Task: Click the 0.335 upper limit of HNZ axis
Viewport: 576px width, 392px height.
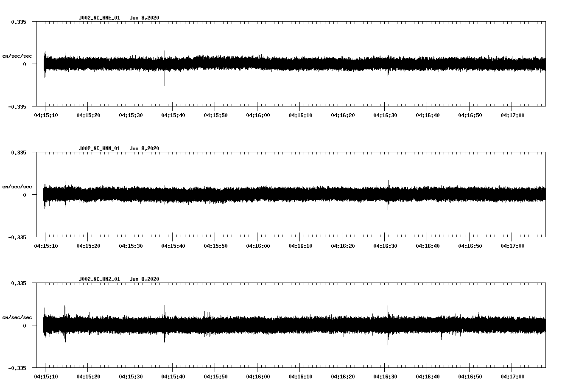Action: tap(19, 283)
